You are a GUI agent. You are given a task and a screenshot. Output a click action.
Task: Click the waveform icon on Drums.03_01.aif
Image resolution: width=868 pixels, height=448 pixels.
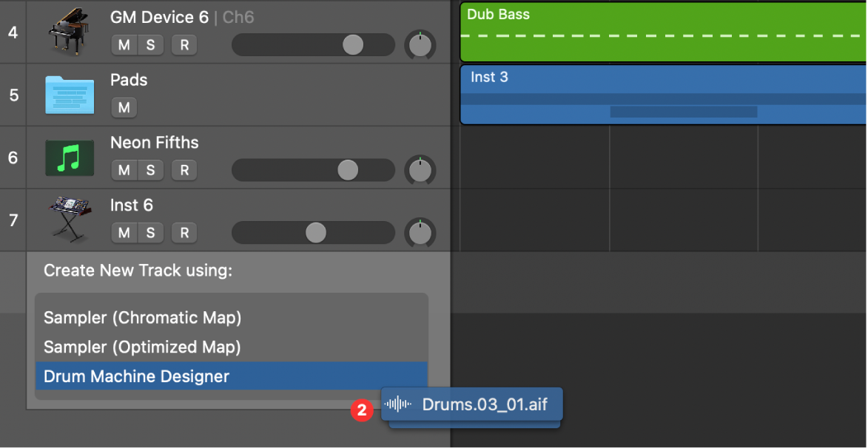[399, 404]
